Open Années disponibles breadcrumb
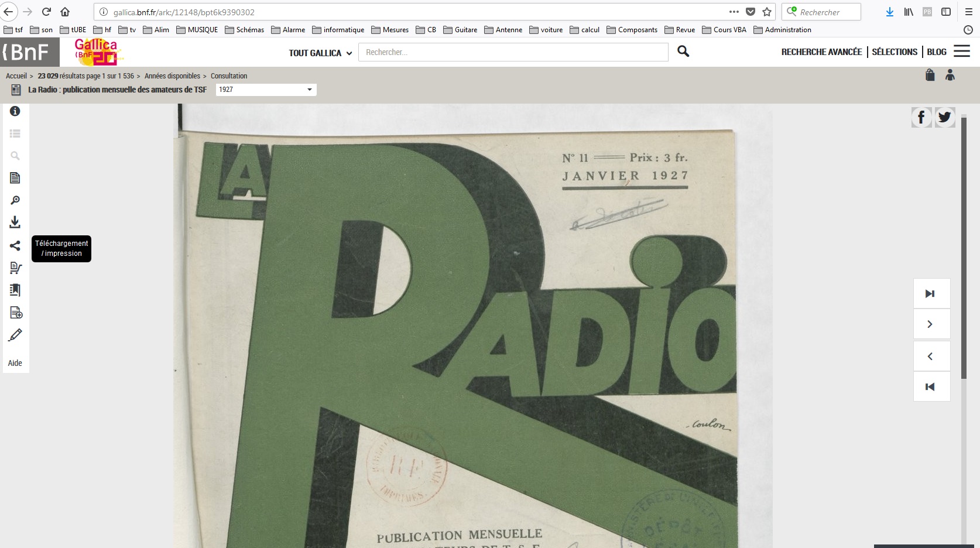 coord(172,76)
